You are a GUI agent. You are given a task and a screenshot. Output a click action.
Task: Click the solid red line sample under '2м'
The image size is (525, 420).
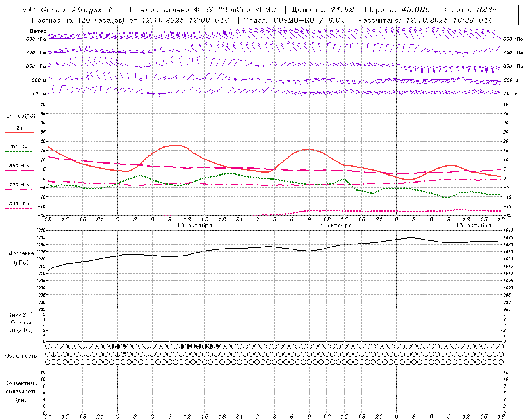[x=19, y=132]
